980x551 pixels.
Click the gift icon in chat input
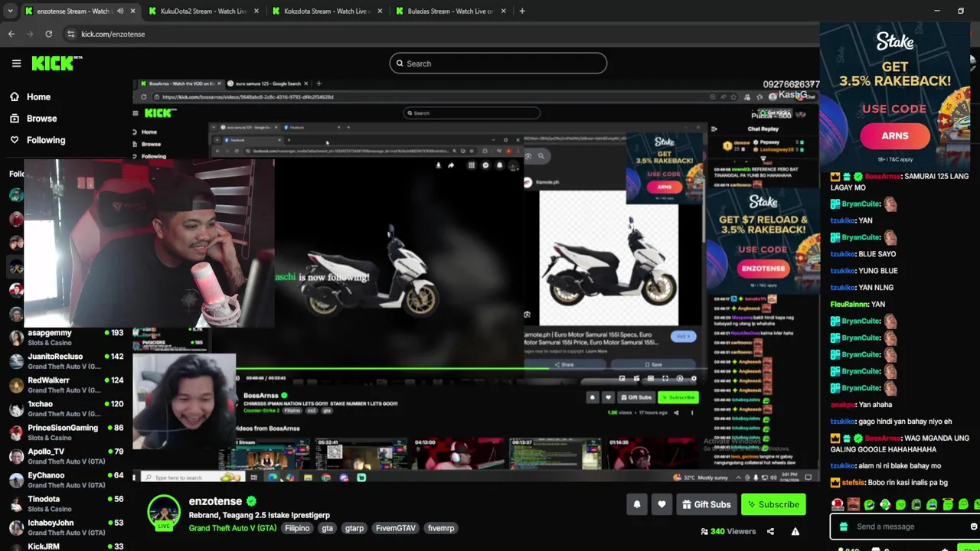843,527
